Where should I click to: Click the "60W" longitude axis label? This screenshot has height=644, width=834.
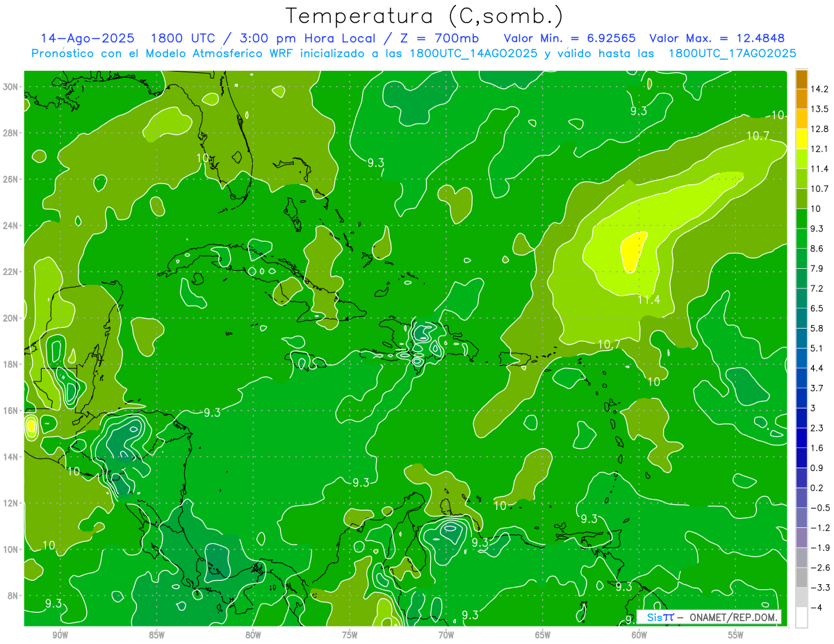tap(639, 635)
